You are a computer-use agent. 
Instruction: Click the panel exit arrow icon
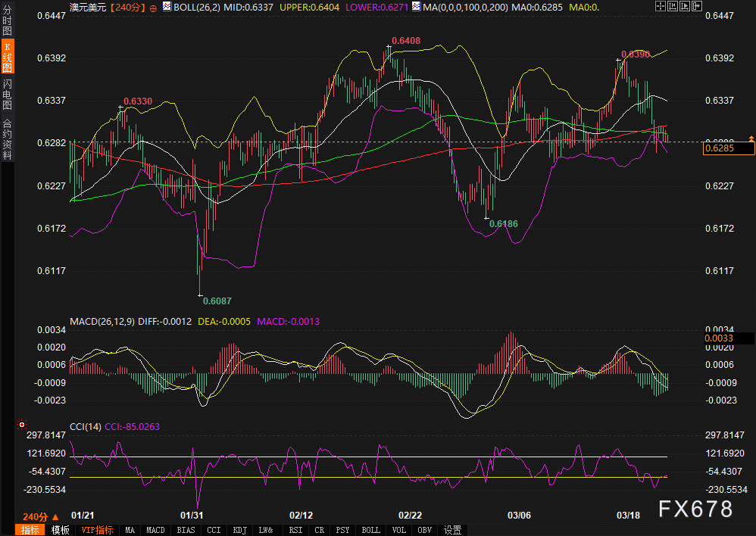tap(697, 6)
